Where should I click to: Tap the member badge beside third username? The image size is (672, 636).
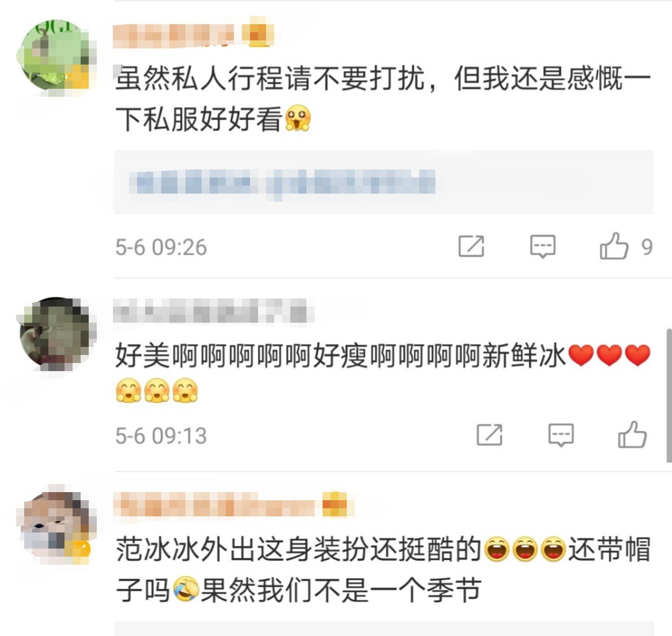pyautogui.click(x=335, y=504)
